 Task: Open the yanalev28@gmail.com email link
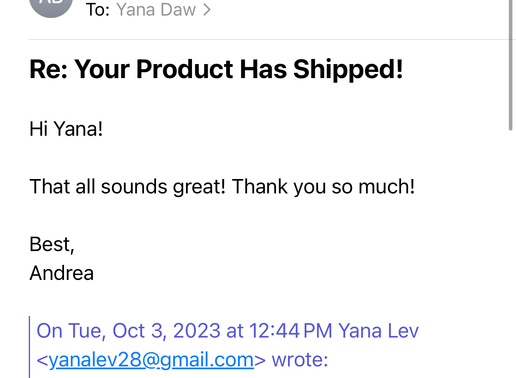point(151,360)
